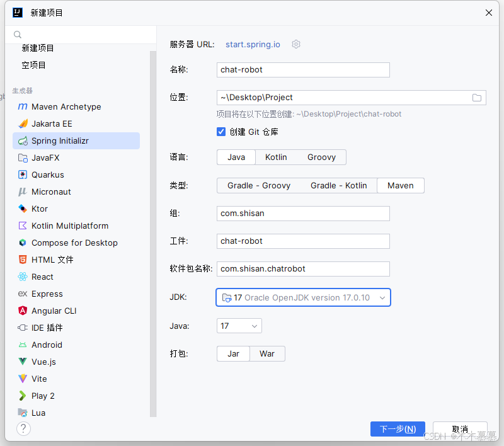Viewport: 504px width, 446px height.
Task: Click the Ktor generator icon
Action: click(23, 209)
